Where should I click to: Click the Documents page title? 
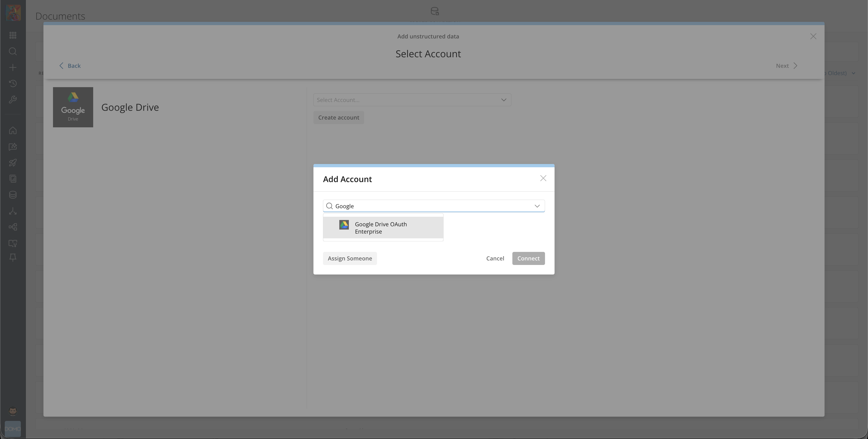tap(60, 16)
